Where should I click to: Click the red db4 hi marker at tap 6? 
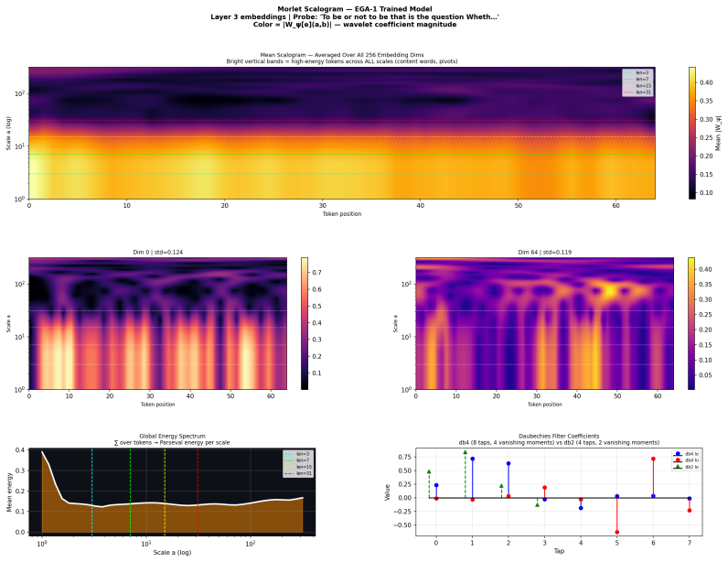pos(653,459)
